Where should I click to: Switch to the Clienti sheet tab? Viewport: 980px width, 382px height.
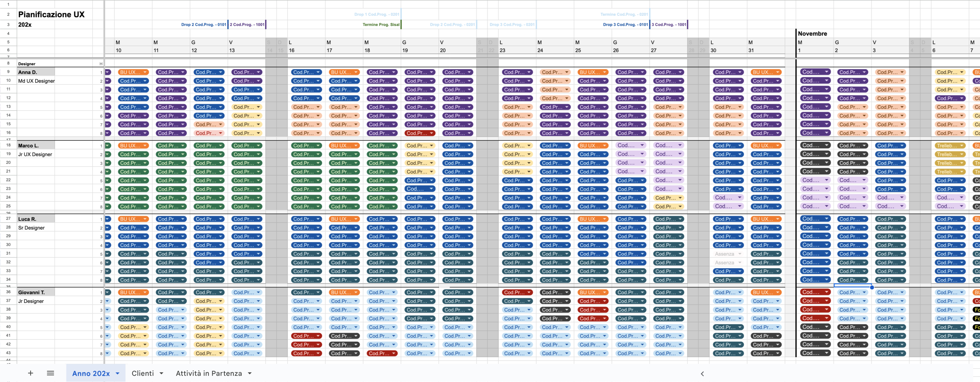143,374
